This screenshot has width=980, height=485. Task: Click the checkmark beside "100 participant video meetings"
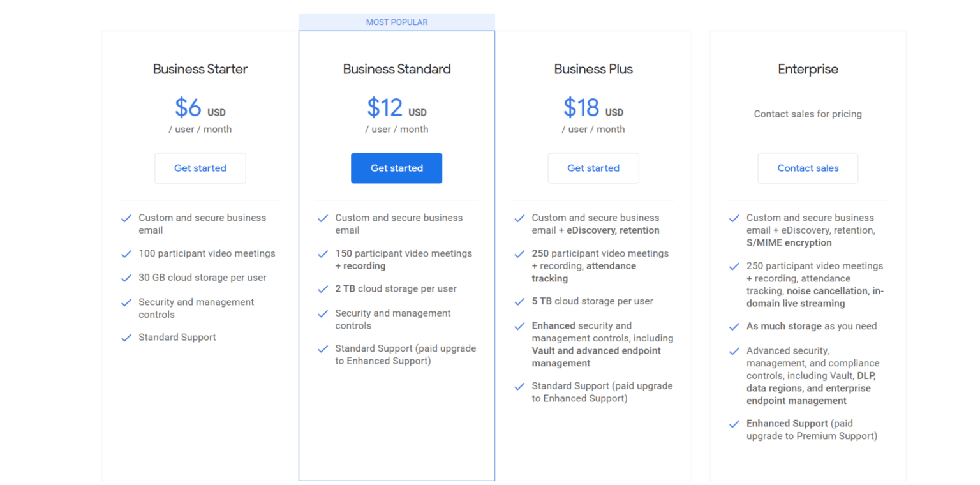click(126, 253)
